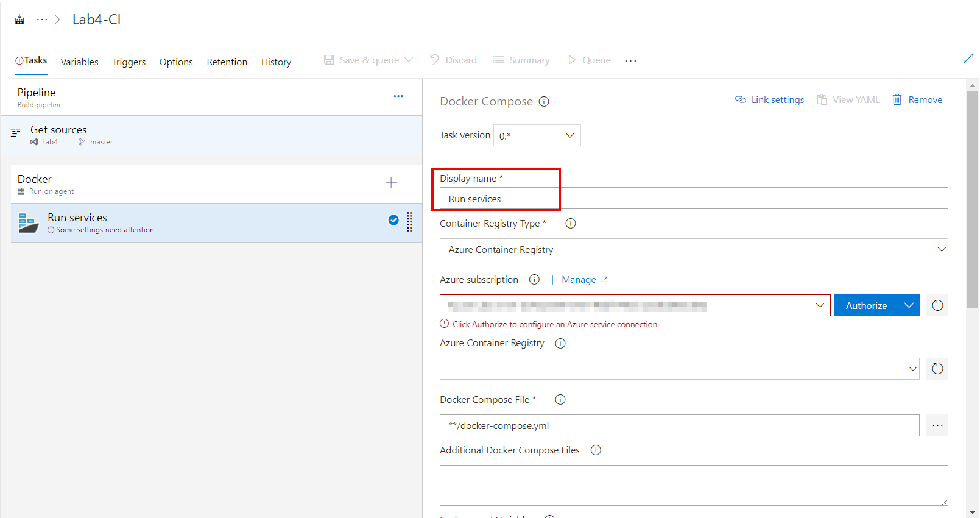Open the Azure DevOps project icon

pos(19,20)
